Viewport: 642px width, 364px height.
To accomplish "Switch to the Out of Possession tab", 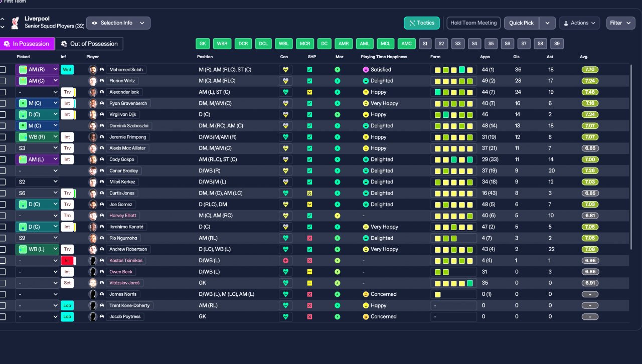I will coord(89,44).
